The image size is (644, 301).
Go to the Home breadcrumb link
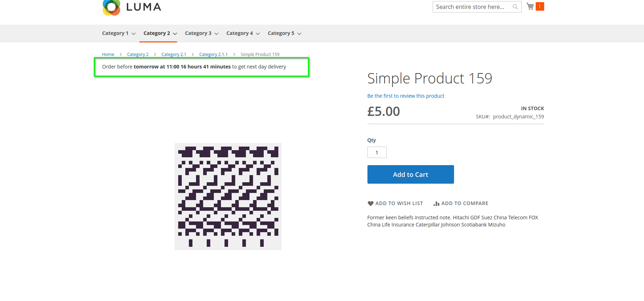click(x=108, y=55)
